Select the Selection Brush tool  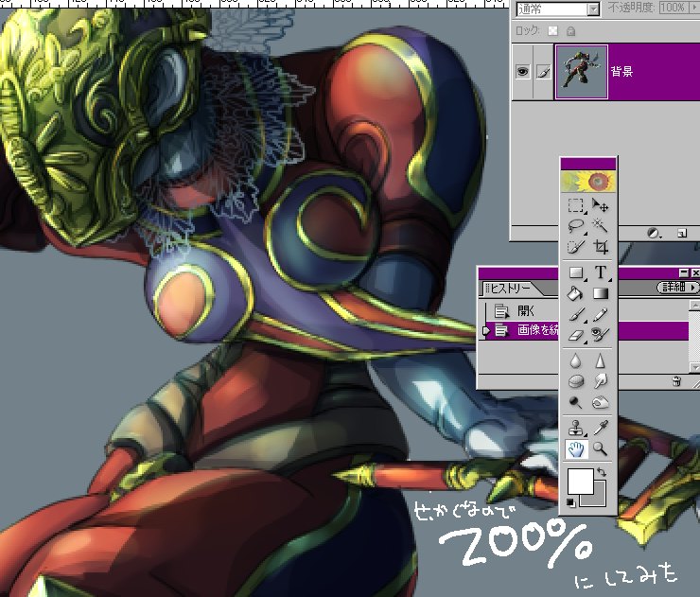(x=576, y=247)
